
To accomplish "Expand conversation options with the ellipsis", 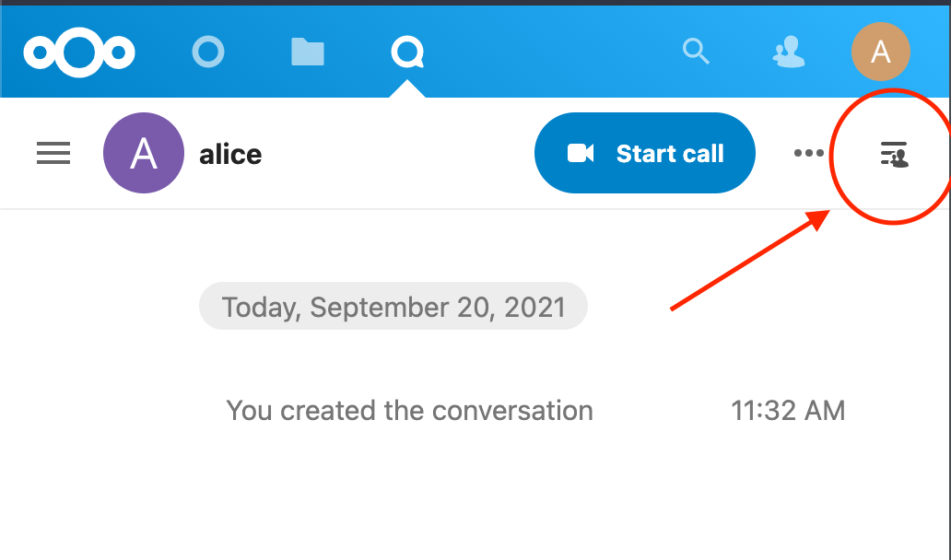I will point(808,153).
